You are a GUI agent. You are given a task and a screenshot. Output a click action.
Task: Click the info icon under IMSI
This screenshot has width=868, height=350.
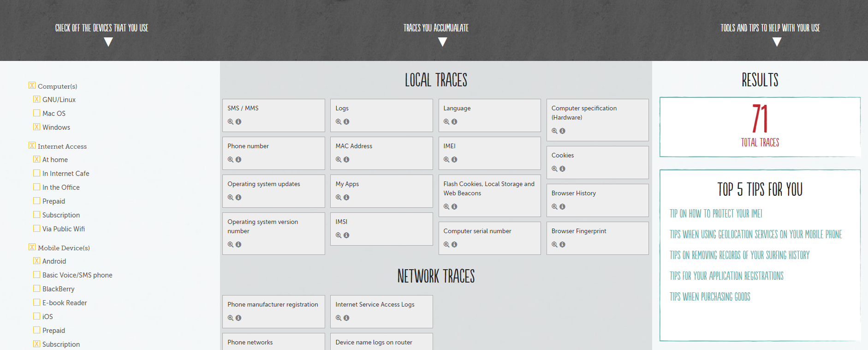346,235
